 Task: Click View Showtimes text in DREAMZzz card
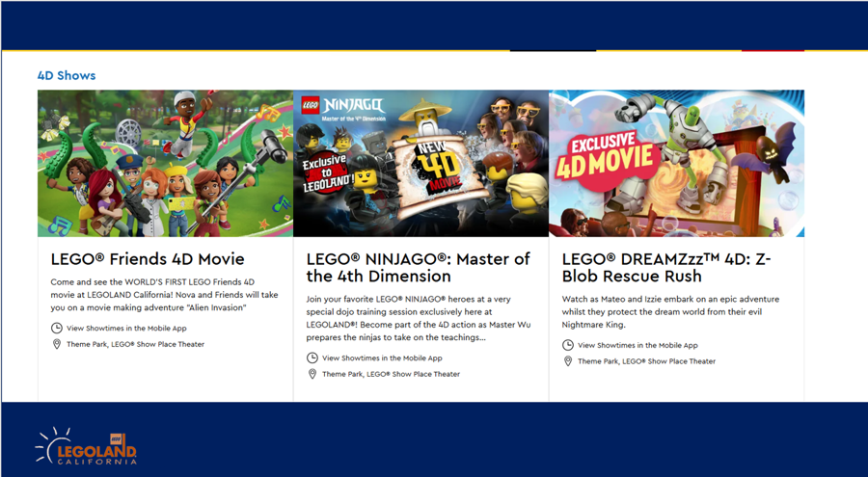coord(637,345)
